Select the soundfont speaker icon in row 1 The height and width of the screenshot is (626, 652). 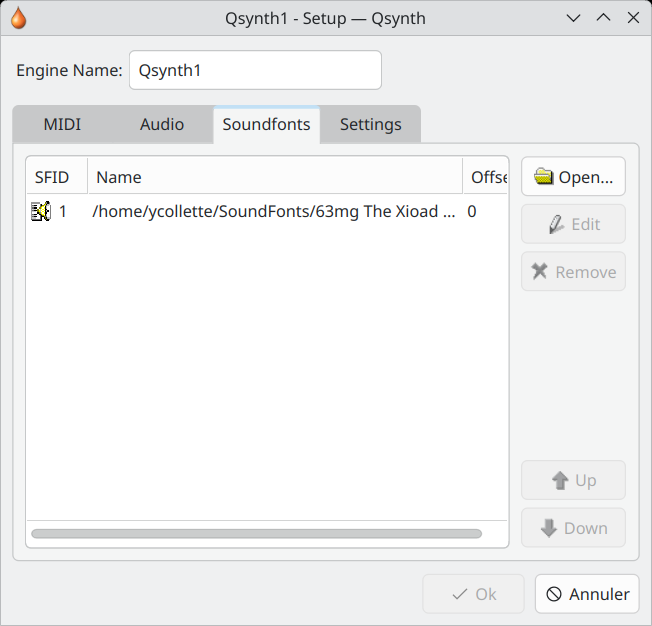pos(41,211)
